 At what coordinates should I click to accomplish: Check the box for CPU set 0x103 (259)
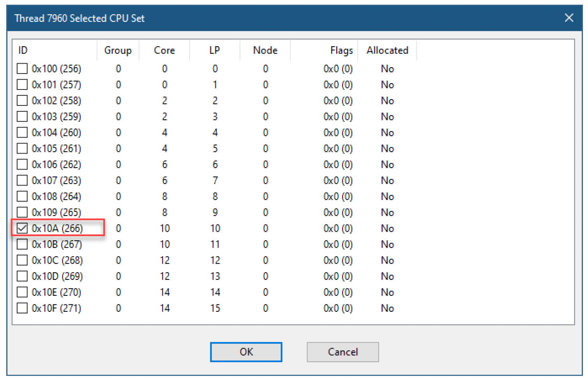coord(22,116)
